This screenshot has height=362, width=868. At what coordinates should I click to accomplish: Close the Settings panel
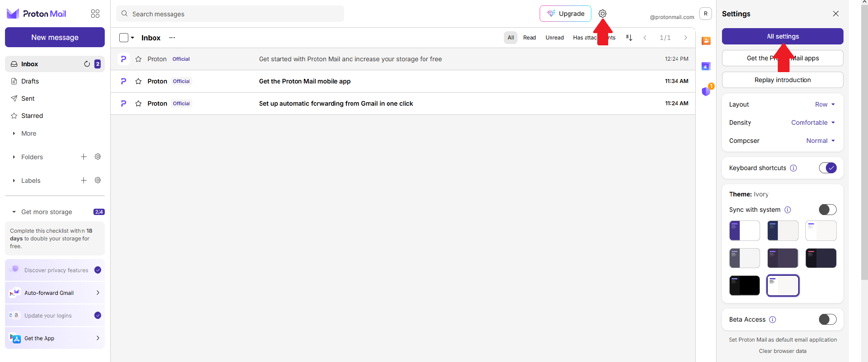coord(836,14)
